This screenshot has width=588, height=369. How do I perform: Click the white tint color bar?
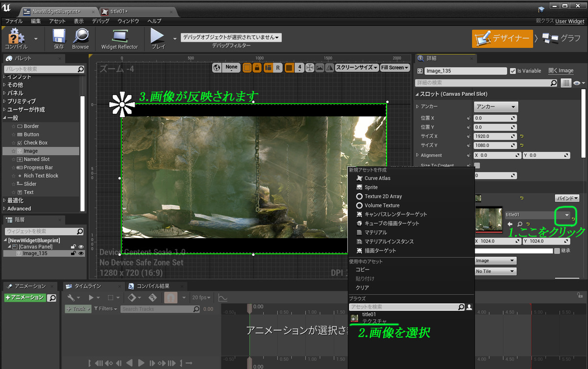coord(514,250)
